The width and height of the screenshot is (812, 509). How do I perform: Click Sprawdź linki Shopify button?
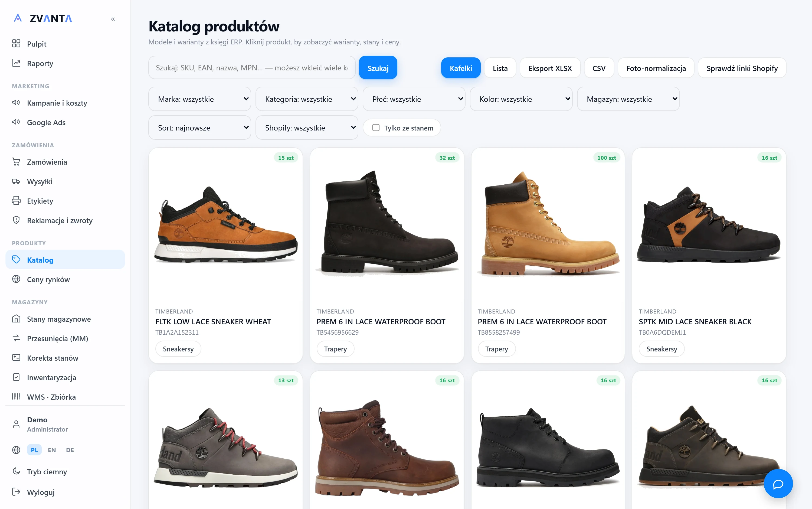click(x=742, y=68)
